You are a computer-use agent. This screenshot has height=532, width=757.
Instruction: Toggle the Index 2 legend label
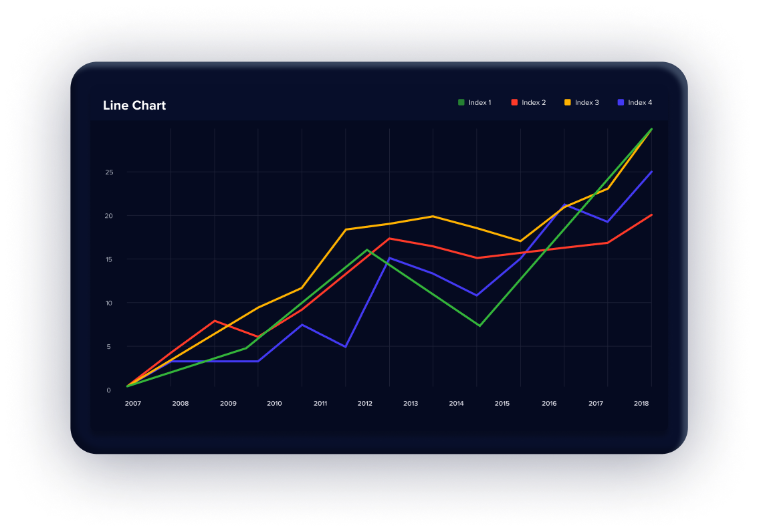tap(534, 102)
